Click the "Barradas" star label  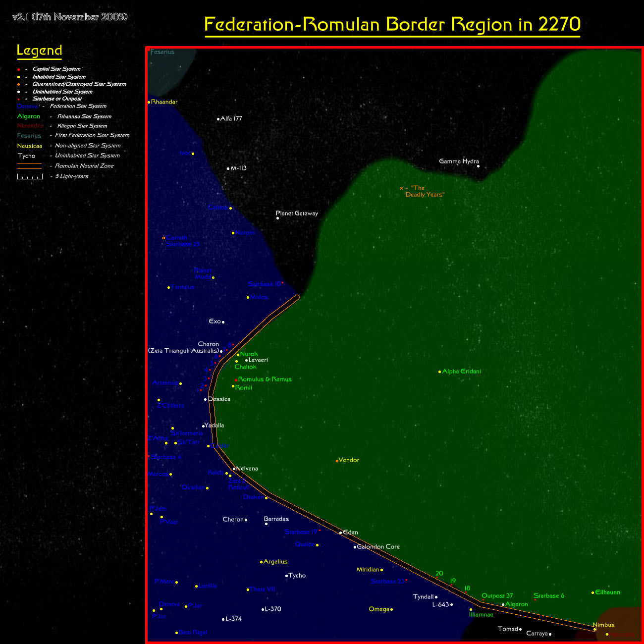tap(276, 519)
